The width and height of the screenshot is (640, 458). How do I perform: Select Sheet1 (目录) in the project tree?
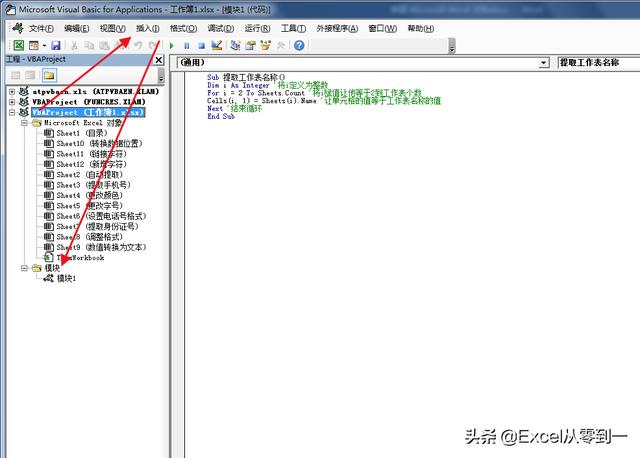click(x=82, y=133)
